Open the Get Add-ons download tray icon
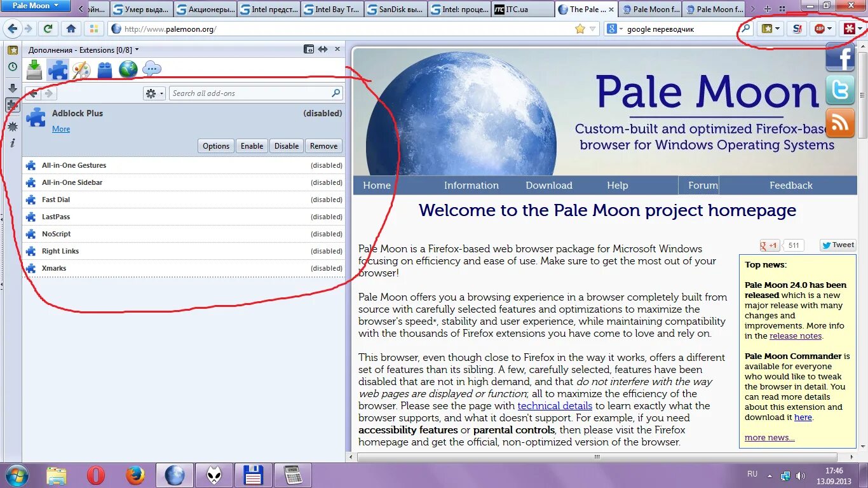This screenshot has height=488, width=868. click(34, 69)
